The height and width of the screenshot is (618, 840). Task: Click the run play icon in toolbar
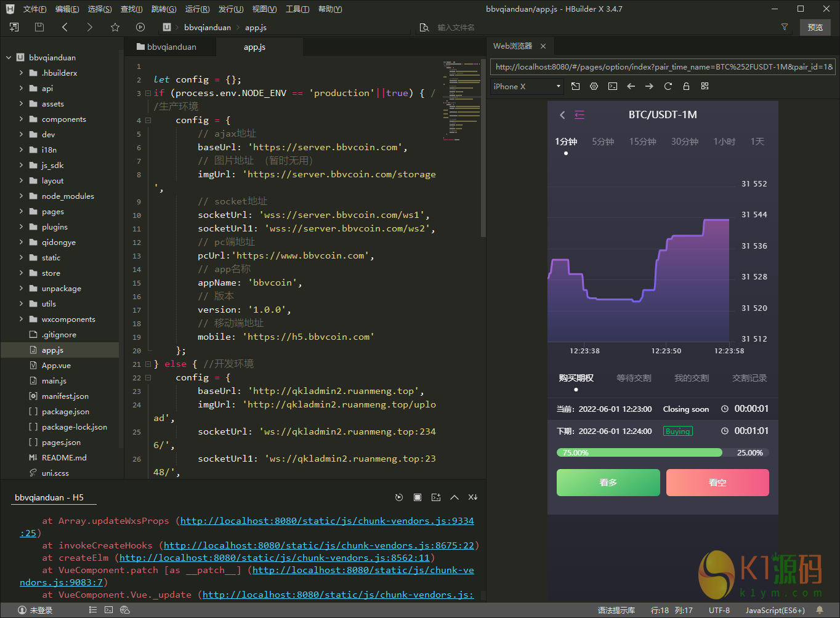coord(140,27)
